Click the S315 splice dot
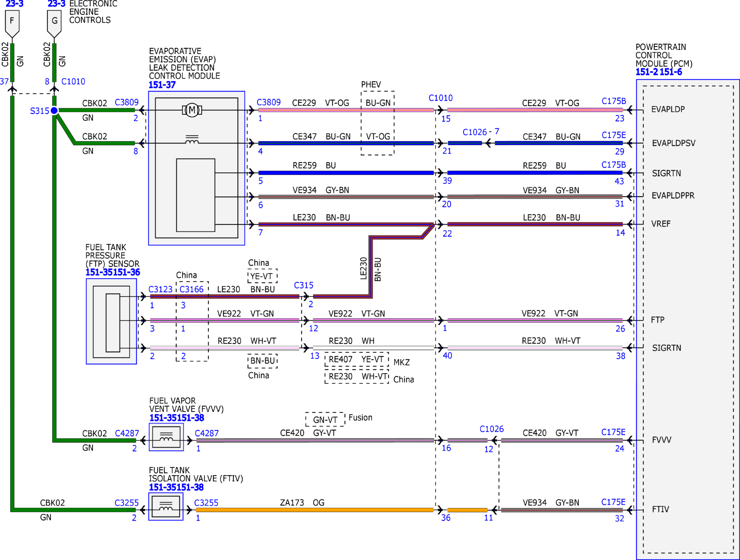 point(54,110)
